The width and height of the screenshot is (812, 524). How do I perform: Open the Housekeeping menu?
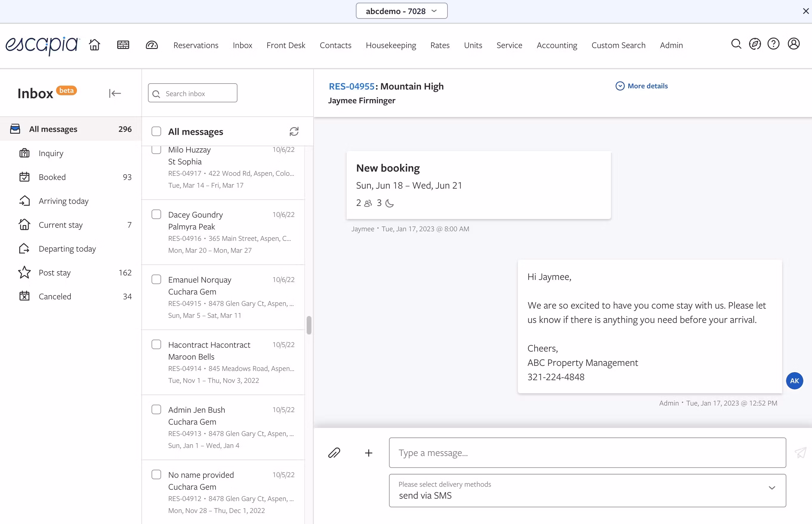[x=391, y=45]
